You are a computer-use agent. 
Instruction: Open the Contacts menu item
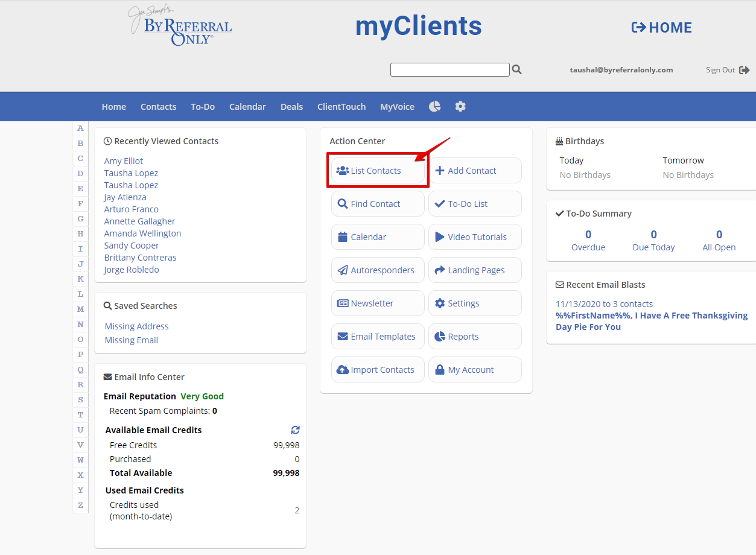coord(159,107)
